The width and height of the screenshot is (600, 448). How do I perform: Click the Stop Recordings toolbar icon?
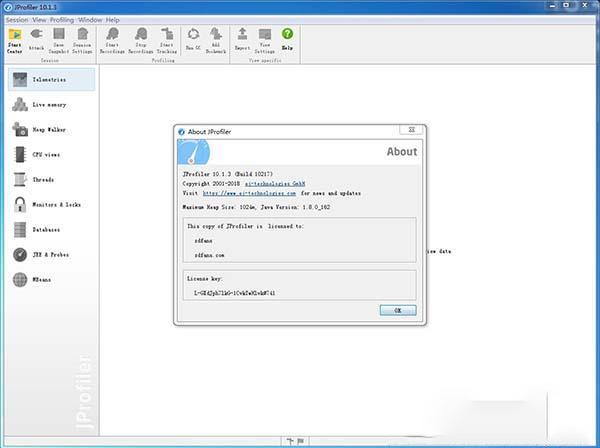tap(141, 41)
